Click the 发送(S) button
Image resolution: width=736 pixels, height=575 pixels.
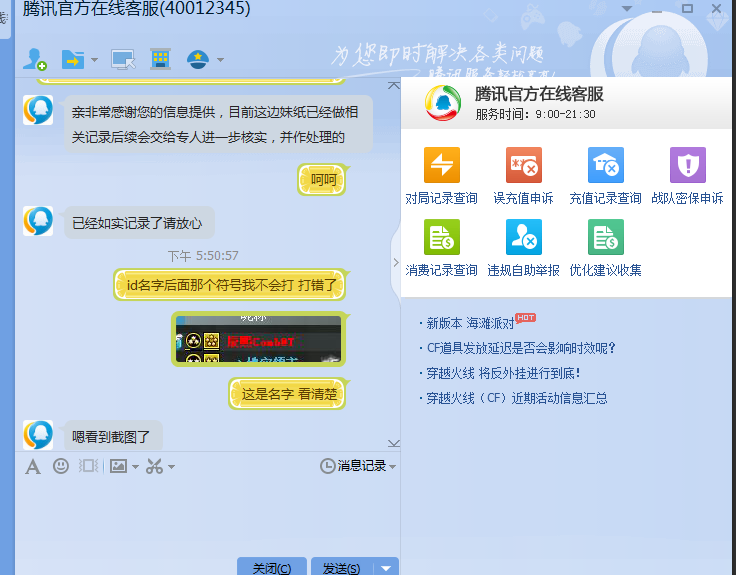(x=342, y=567)
